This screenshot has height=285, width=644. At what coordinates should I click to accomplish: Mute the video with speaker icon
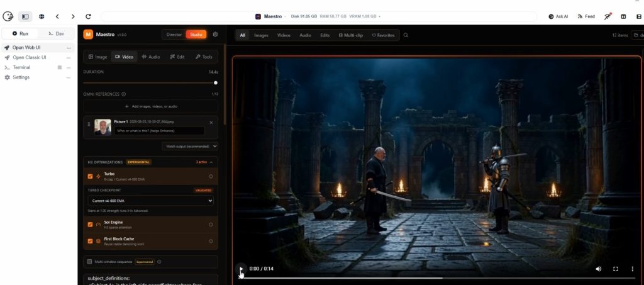tap(599, 269)
